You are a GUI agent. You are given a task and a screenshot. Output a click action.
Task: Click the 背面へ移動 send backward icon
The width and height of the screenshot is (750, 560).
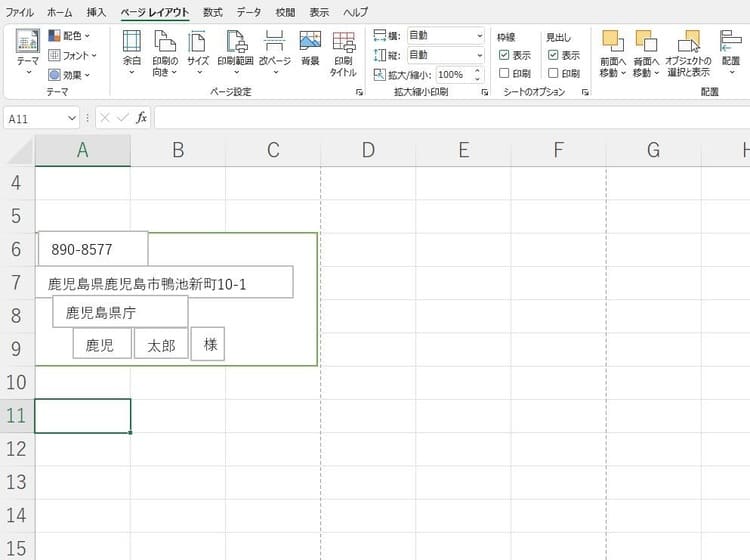click(646, 42)
